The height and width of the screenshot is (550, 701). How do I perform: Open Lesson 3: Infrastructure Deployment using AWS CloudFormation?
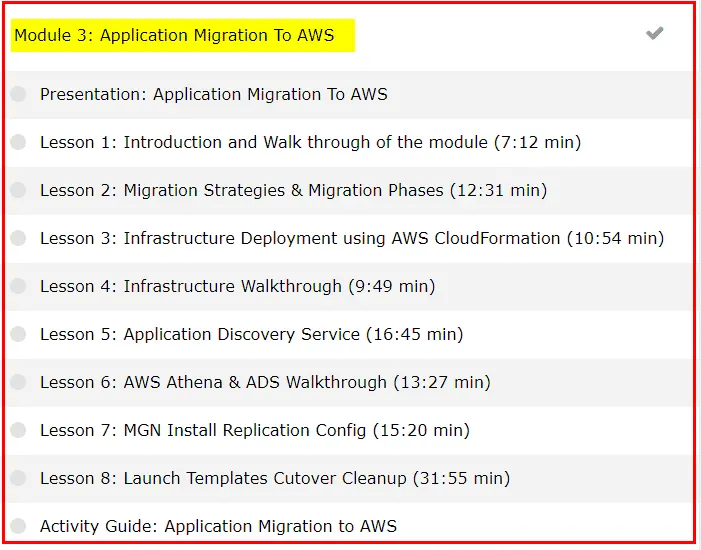(x=351, y=238)
